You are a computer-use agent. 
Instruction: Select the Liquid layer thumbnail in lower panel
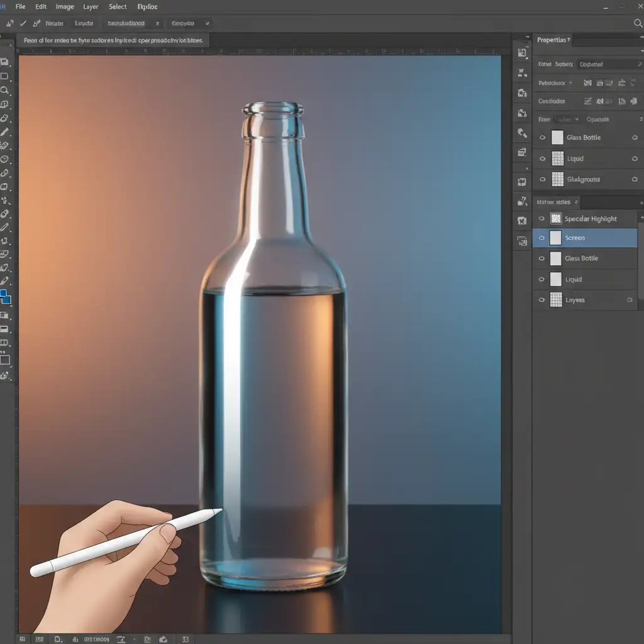point(556,279)
